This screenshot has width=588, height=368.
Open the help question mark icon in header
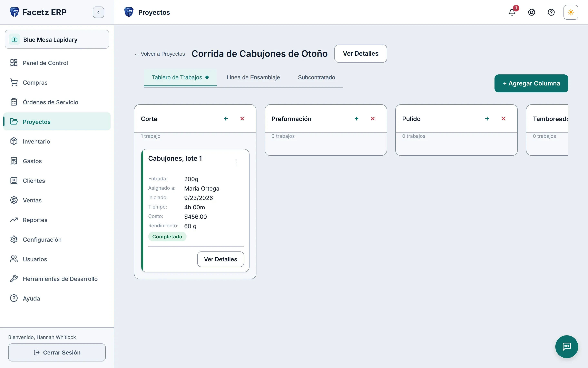pyautogui.click(x=551, y=12)
